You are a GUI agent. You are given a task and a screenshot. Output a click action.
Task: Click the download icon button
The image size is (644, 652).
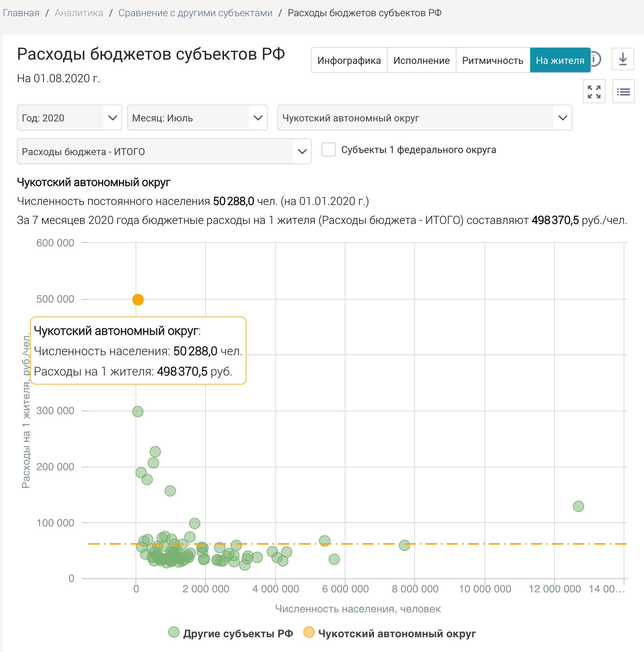(x=623, y=59)
